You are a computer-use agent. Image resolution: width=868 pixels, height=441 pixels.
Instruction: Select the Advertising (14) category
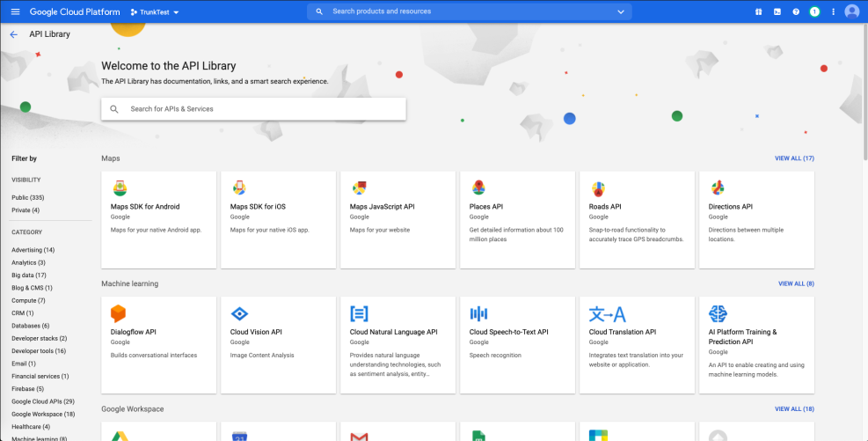tap(33, 250)
